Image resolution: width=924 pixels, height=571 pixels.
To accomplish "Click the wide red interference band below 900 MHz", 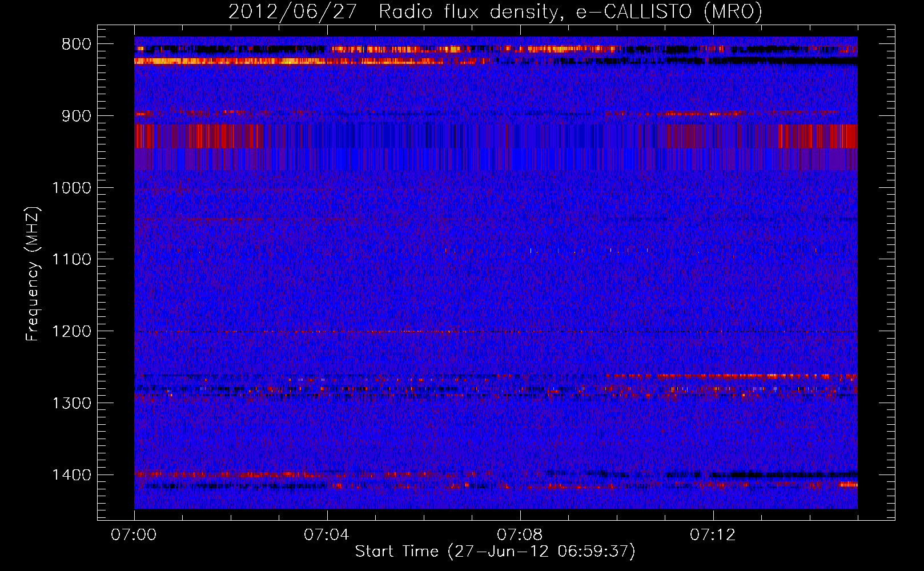I will click(496, 136).
